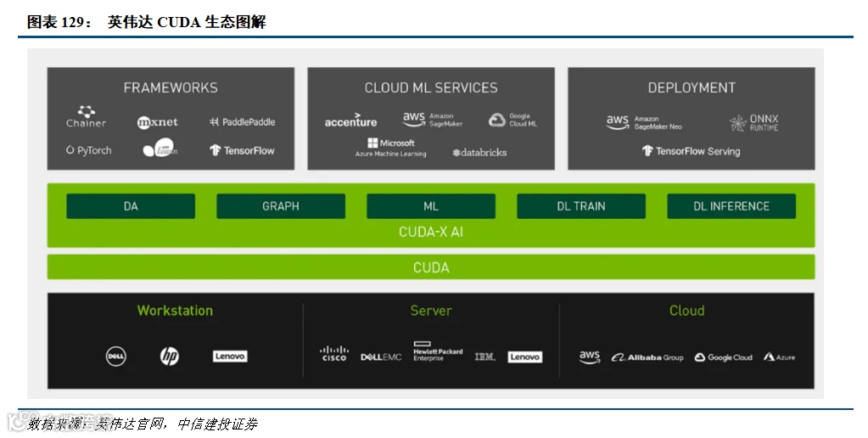Click the scikit-learn logo next to PyTorch
Viewport: 868px width, 438px height.
(160, 149)
